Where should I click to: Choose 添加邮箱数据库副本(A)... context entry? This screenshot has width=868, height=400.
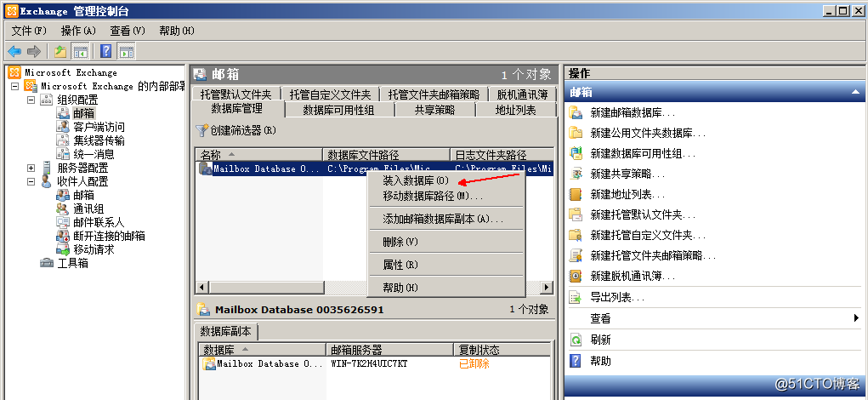[446, 219]
